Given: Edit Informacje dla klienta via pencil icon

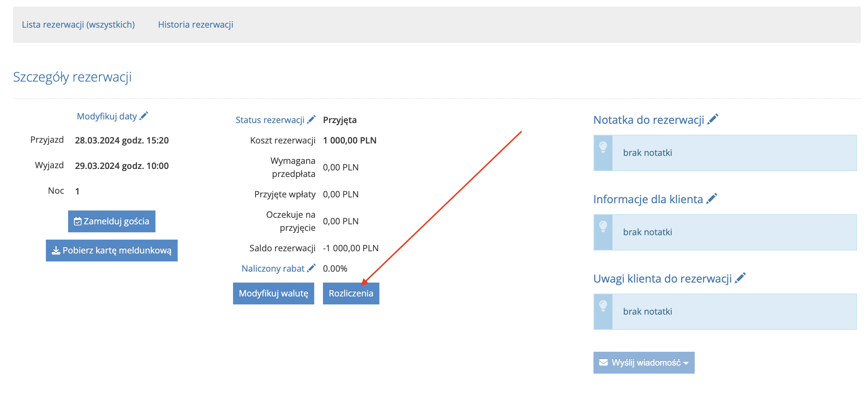Looking at the screenshot, I should [711, 198].
